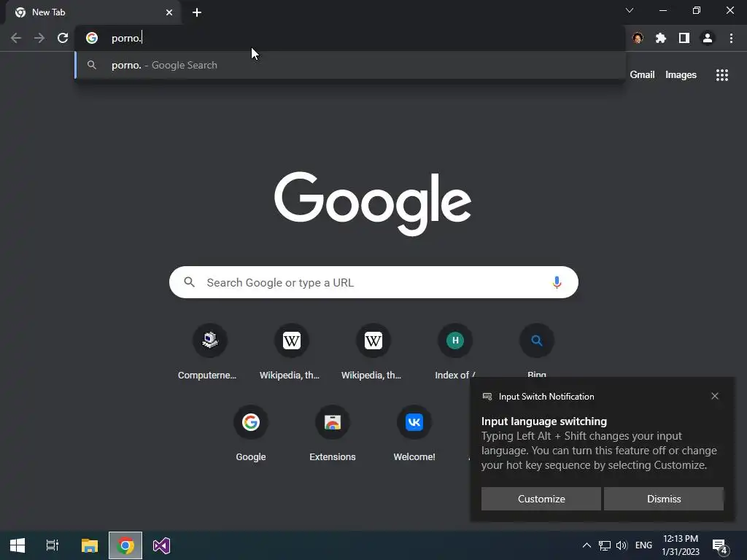Click the address bar text field

(350, 38)
